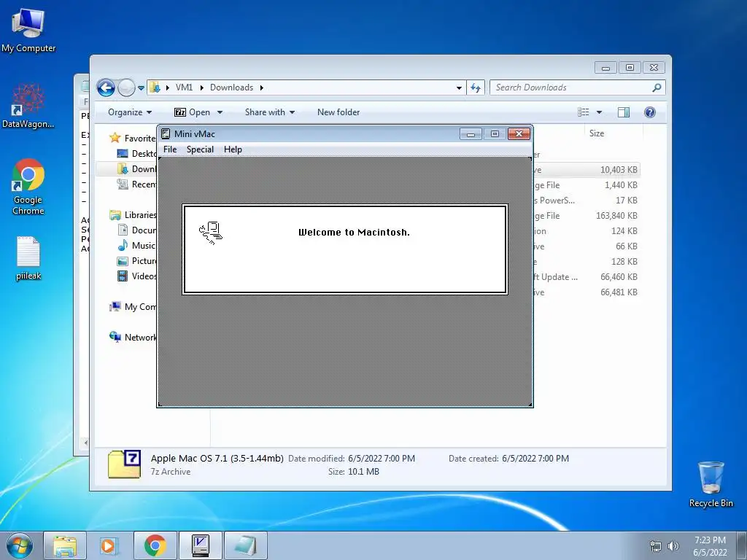Open the Organize menu in Explorer
This screenshot has height=560, width=747.
pyautogui.click(x=130, y=112)
